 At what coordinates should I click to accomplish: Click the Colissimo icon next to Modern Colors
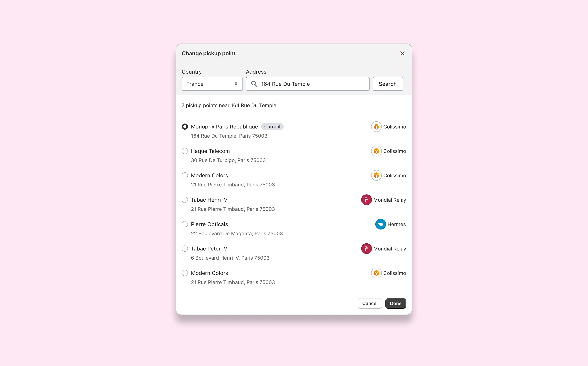[376, 175]
